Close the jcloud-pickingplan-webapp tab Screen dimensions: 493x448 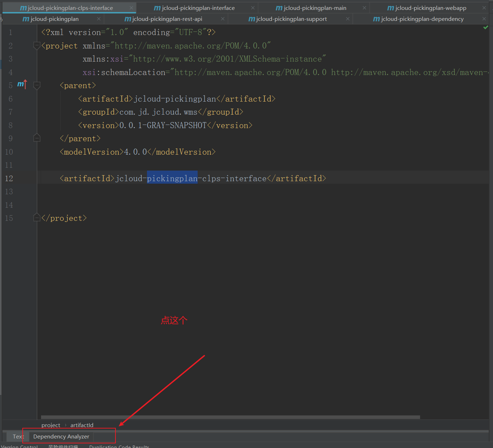pos(484,8)
